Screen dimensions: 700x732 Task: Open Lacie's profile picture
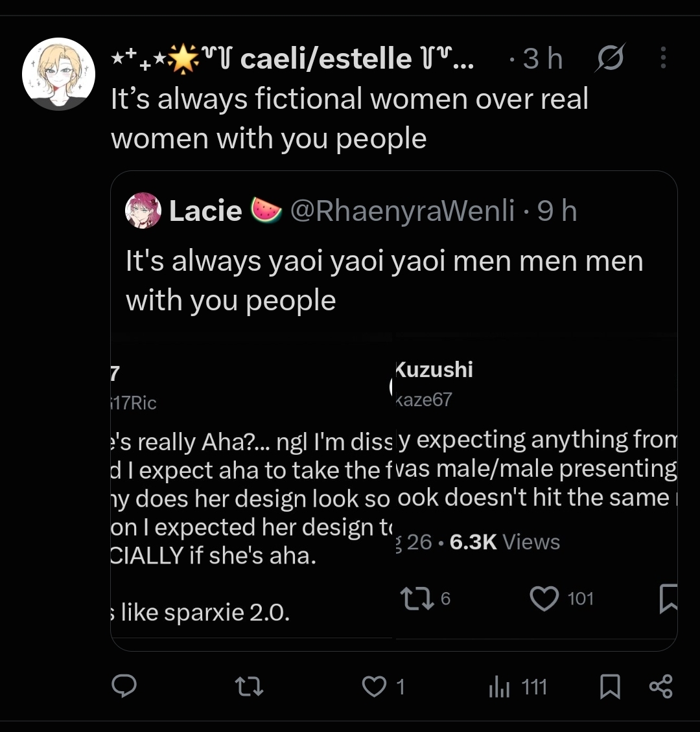point(143,211)
